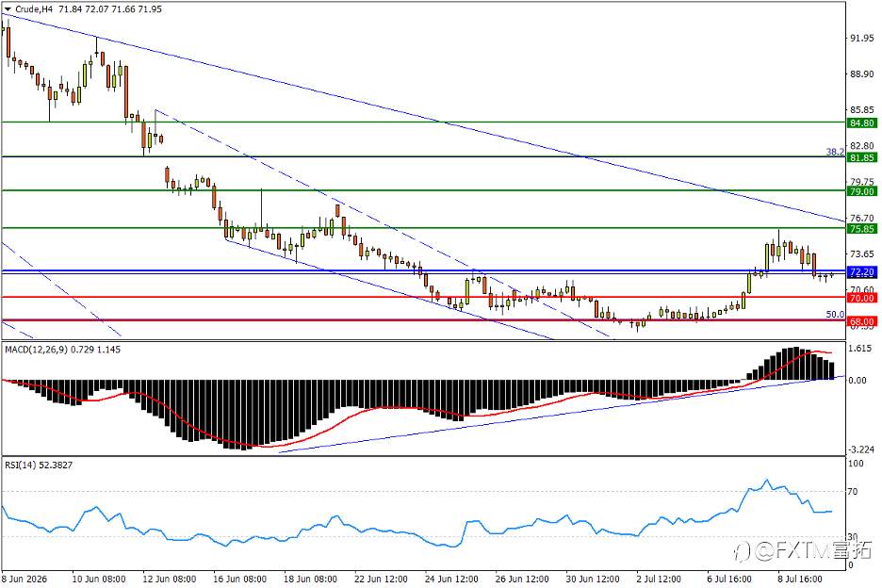This screenshot has height=588, width=882.
Task: Click the 24 Jun 12:00 time label
Action: click(451, 579)
